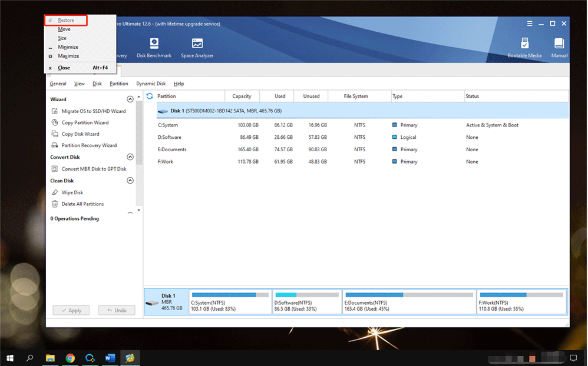The width and height of the screenshot is (588, 366).
Task: Sort by the Type column header
Action: (428, 97)
